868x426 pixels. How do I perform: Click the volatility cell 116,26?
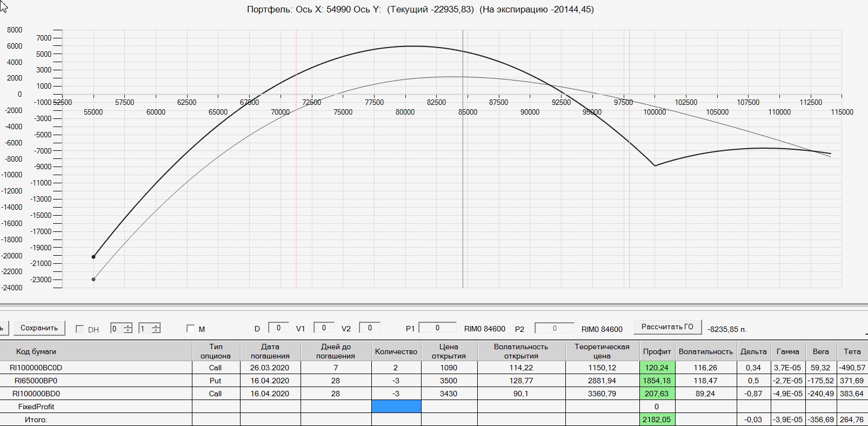[705, 368]
